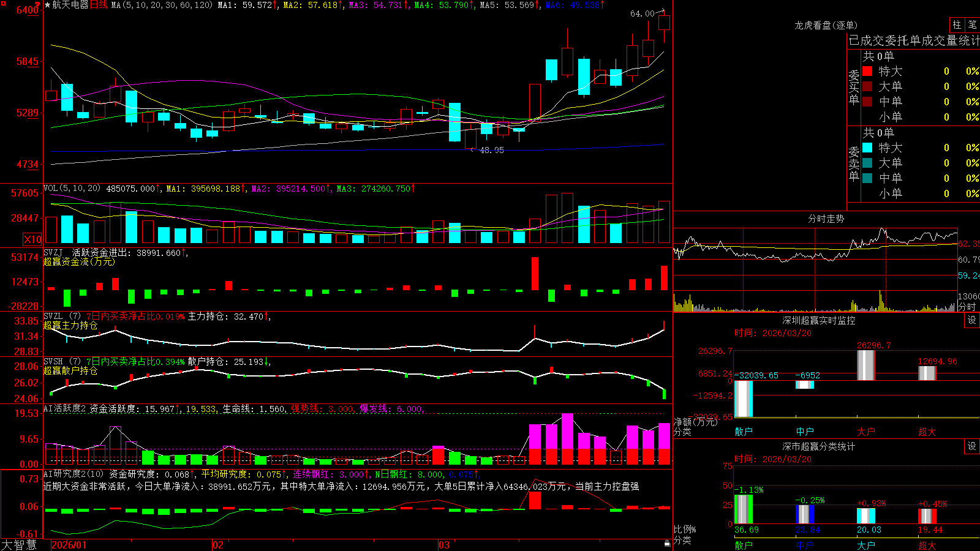Click 共0单 count under 委买单
This screenshot has width=980, height=551.
(878, 56)
